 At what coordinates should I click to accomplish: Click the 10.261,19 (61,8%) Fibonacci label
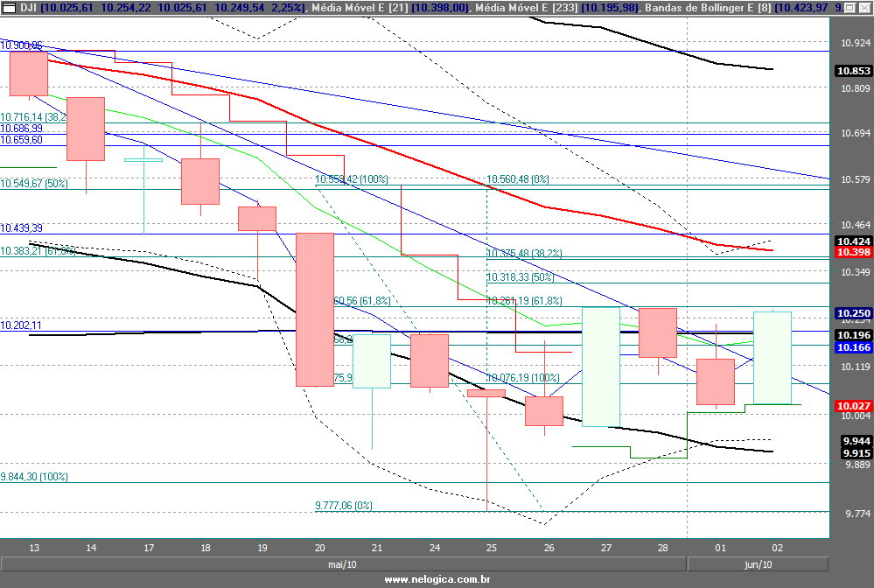[525, 301]
